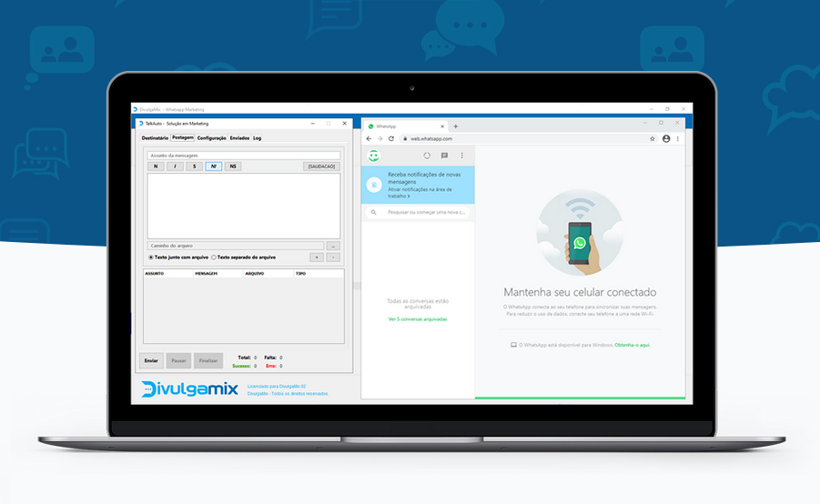Viewport: 820px width, 504px height.
Task: Click the muted bell notification icon
Action: (x=374, y=185)
